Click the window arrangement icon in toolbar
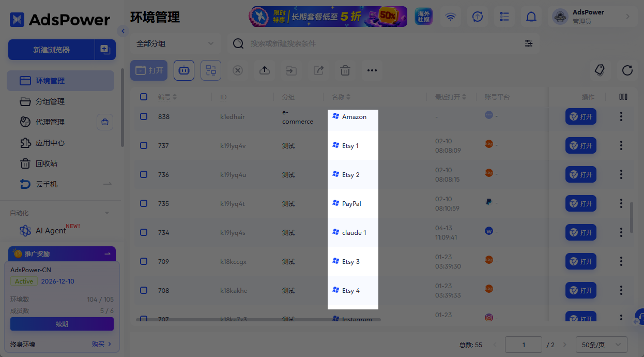Screen dimensions: 644x357 tap(211, 70)
